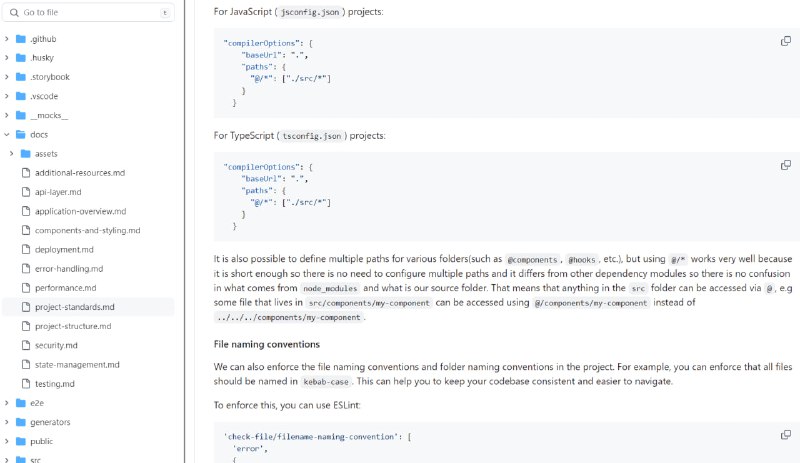Expand the assets folder chevron
The width and height of the screenshot is (800, 463).
[11, 154]
